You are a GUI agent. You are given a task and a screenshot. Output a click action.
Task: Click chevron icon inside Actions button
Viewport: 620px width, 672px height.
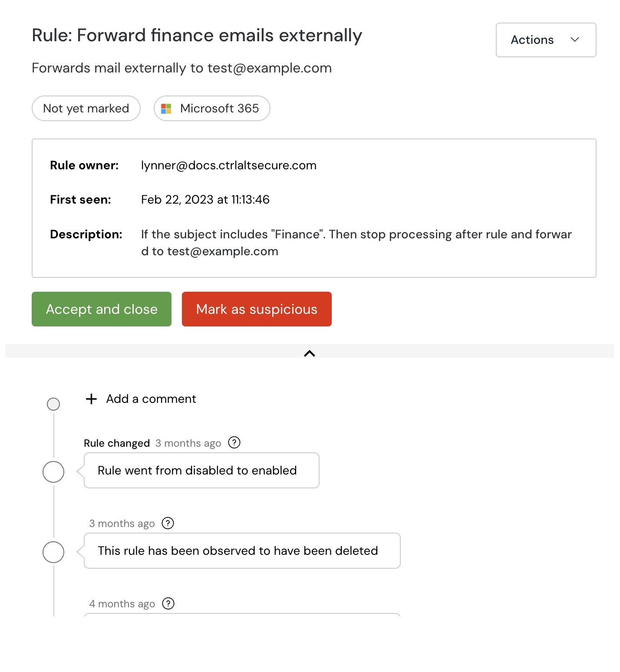point(575,40)
